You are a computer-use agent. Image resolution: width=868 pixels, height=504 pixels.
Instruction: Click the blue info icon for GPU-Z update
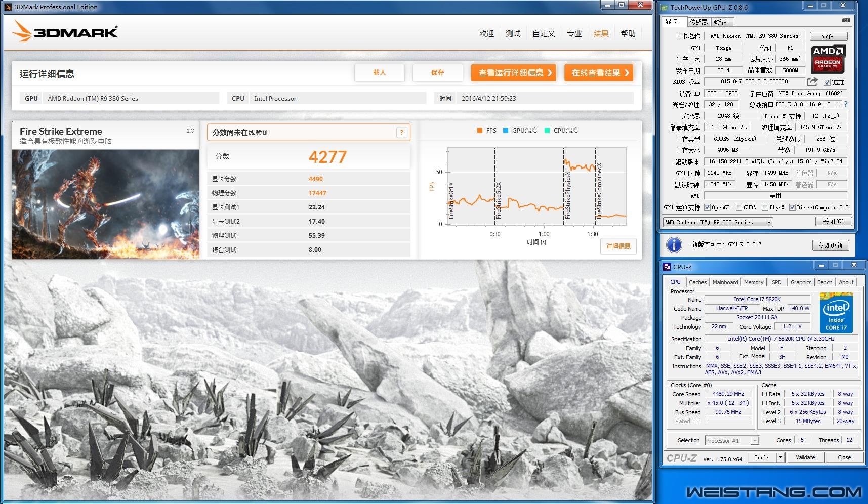tap(674, 245)
